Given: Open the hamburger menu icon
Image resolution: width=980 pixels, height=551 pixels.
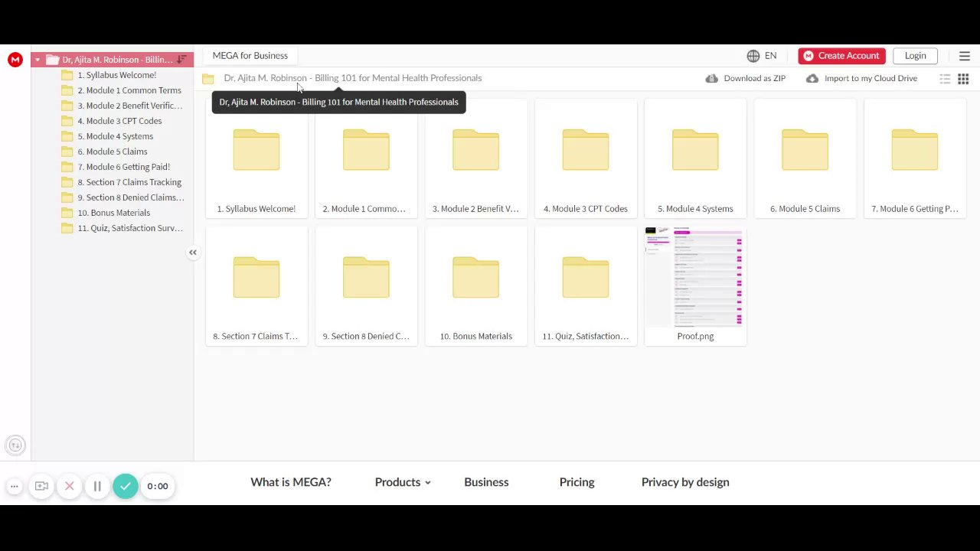Looking at the screenshot, I should 964,56.
